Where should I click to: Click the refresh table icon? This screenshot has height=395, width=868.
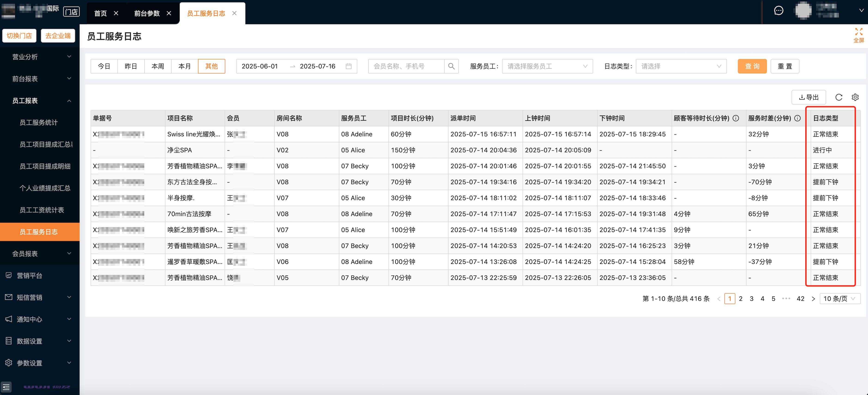(839, 97)
